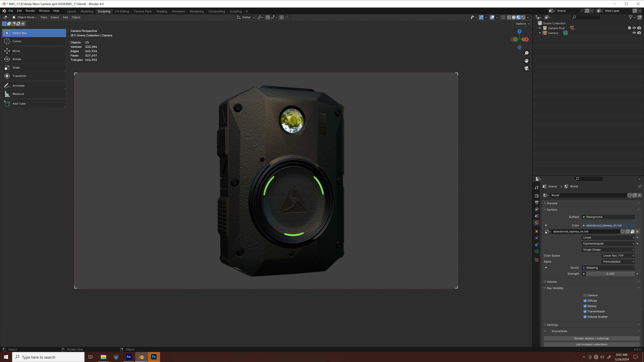Image resolution: width=644 pixels, height=362 pixels.
Task: Hide the Camera final collection in viewport
Action: [x=634, y=28]
